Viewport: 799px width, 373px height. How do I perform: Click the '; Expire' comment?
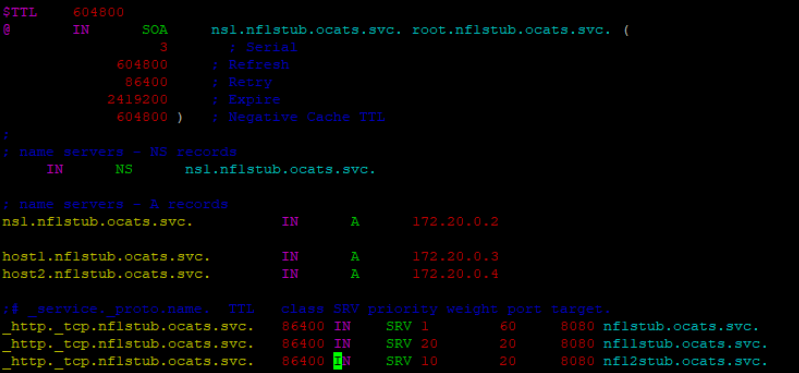tap(246, 99)
